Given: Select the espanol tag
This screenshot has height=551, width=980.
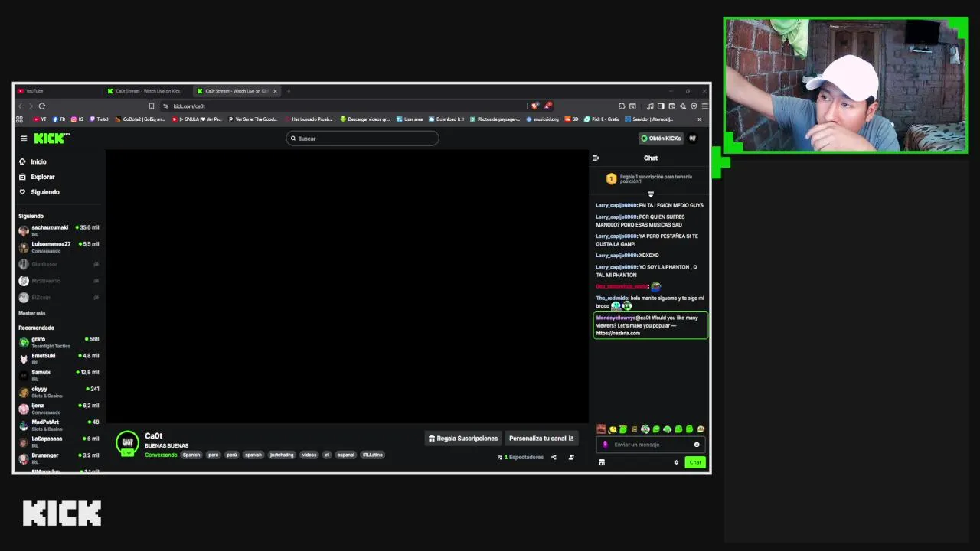Looking at the screenshot, I should pos(346,455).
